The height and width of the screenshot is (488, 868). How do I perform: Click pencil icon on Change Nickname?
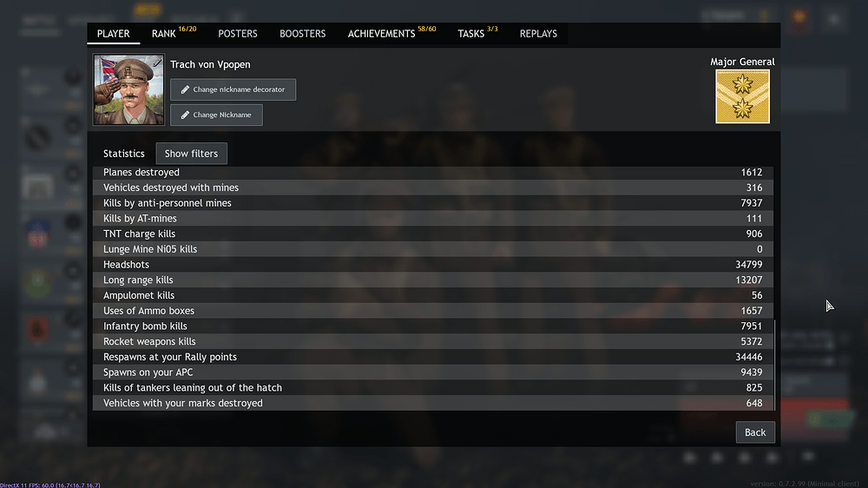pos(185,115)
